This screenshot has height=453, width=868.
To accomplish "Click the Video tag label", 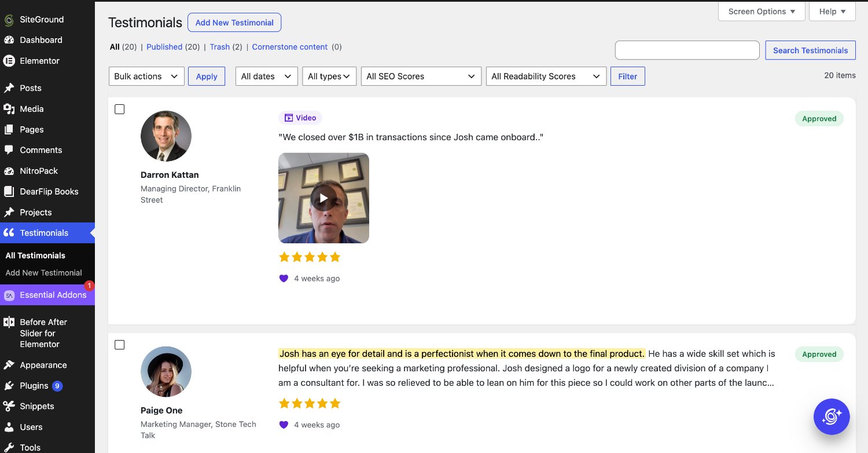I will [x=300, y=118].
